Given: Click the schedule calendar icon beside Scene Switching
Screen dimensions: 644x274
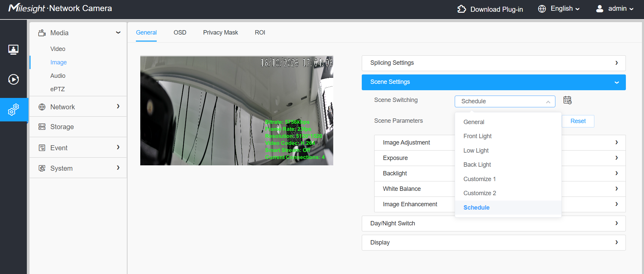Looking at the screenshot, I should [567, 100].
